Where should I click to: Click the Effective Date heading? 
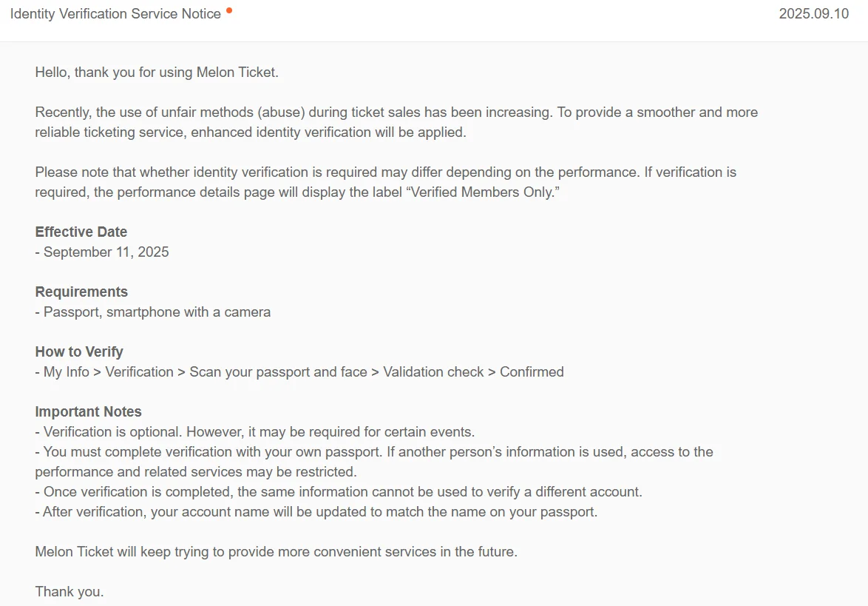81,232
